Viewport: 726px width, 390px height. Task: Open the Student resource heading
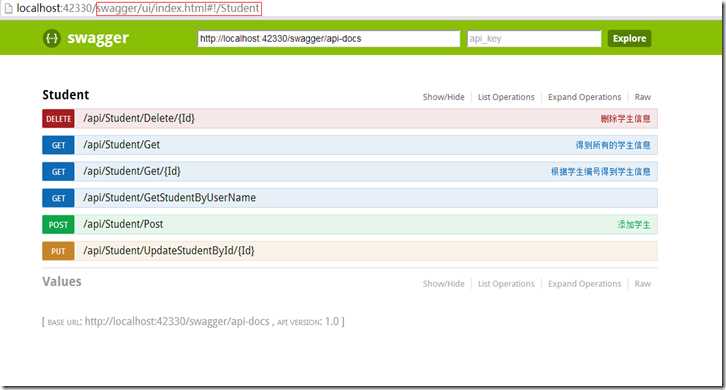(x=66, y=95)
